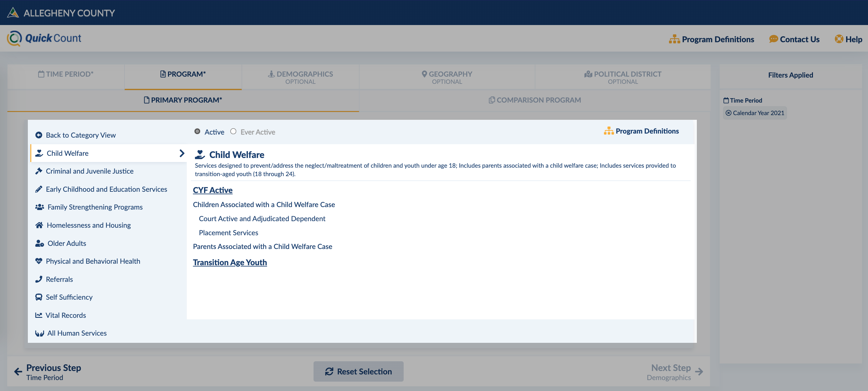
Task: Expand the Transition Age Youth section
Action: 230,262
